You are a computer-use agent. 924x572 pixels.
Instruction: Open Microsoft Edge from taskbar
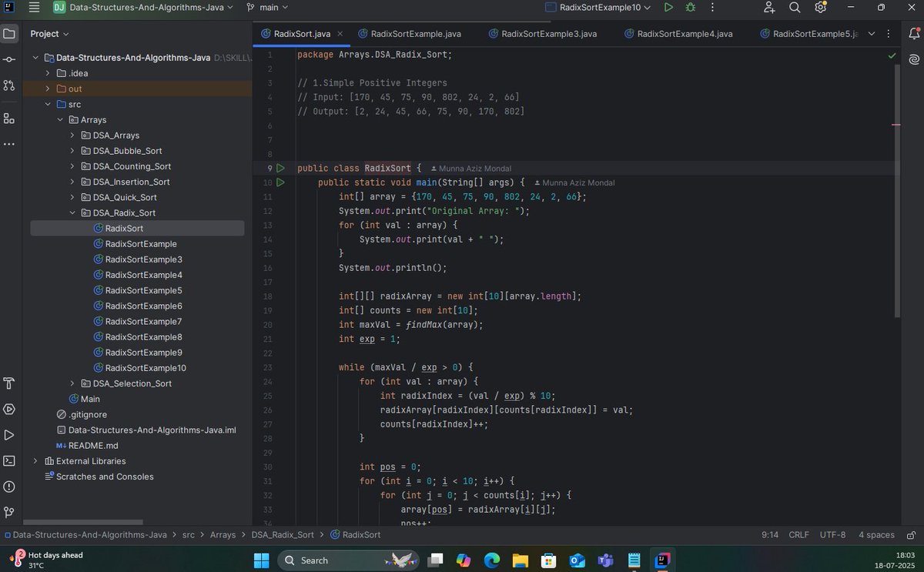(492, 560)
